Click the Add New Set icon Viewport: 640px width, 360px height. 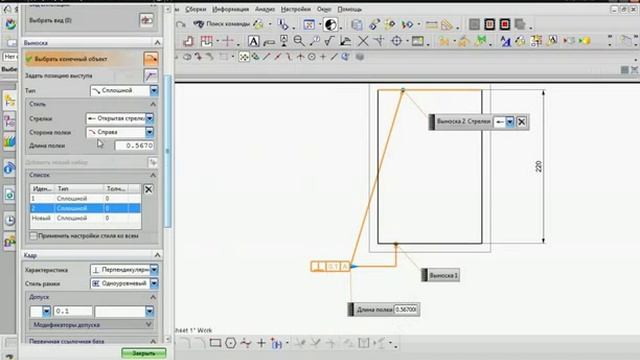click(153, 162)
